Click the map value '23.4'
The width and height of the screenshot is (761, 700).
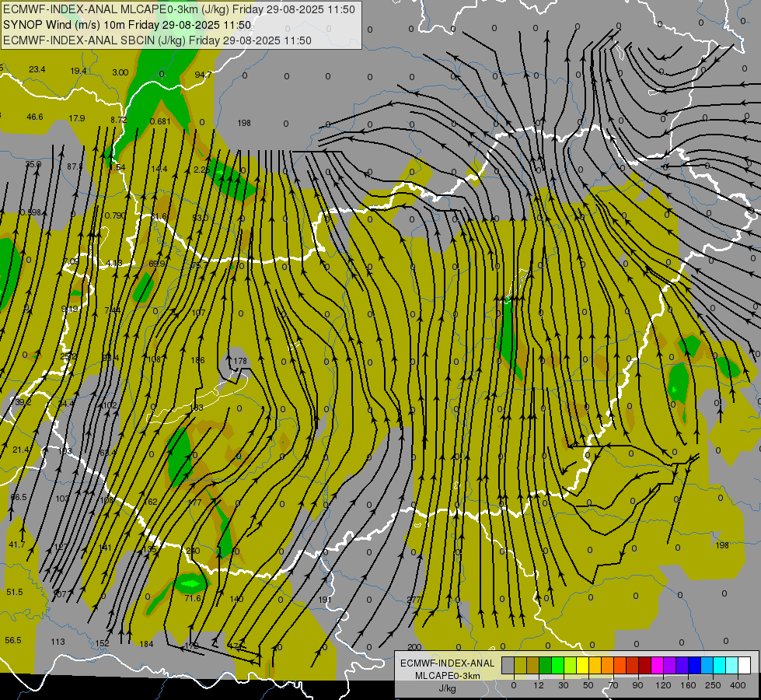point(37,69)
